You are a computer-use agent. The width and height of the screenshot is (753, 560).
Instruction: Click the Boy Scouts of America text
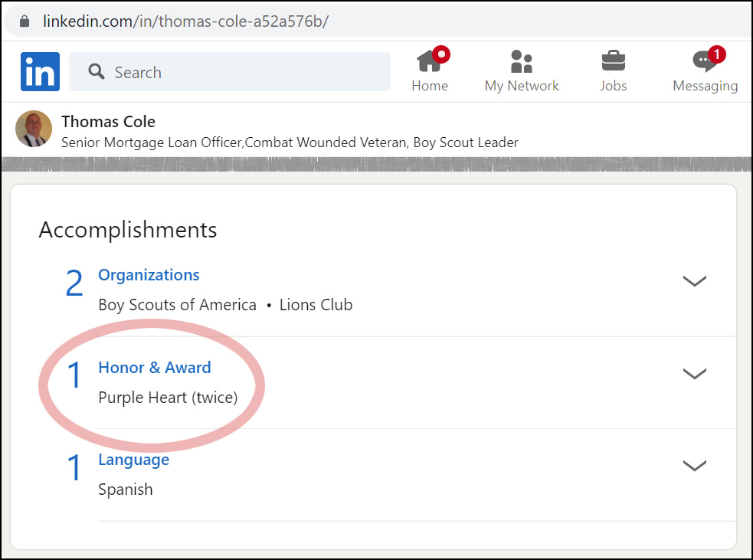pyautogui.click(x=177, y=305)
